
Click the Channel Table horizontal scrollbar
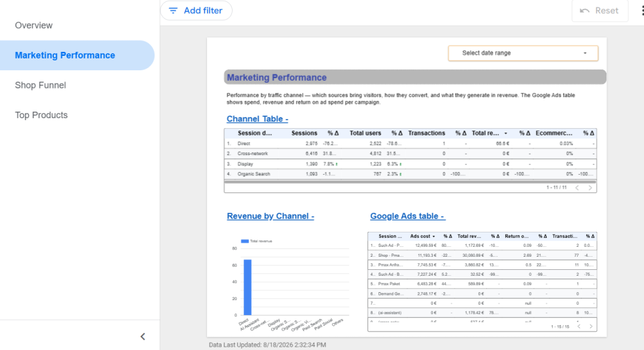410,181
